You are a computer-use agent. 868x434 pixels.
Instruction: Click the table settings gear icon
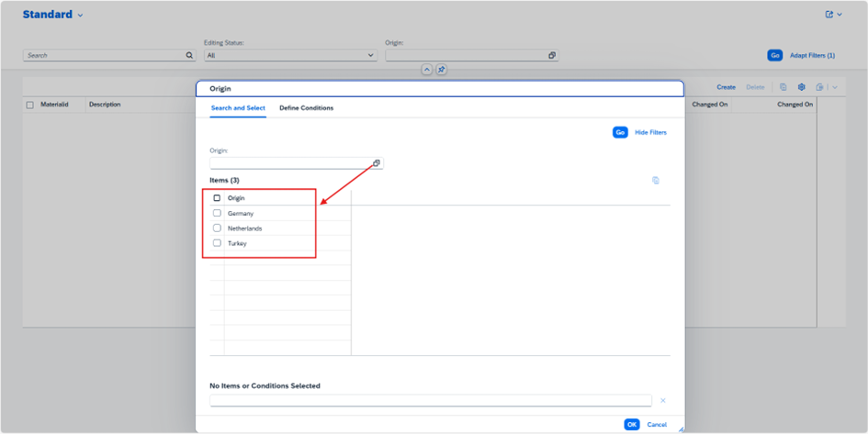pyautogui.click(x=801, y=87)
